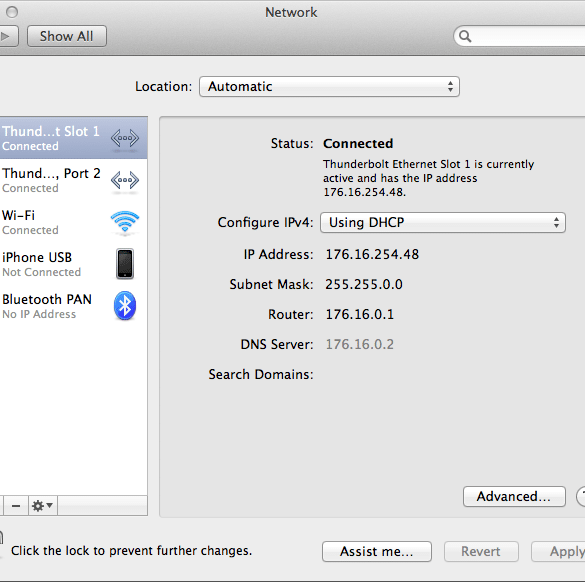Select Thunderbolt Port 2 ethernet icon
Viewport: 585px width, 582px height.
click(125, 180)
